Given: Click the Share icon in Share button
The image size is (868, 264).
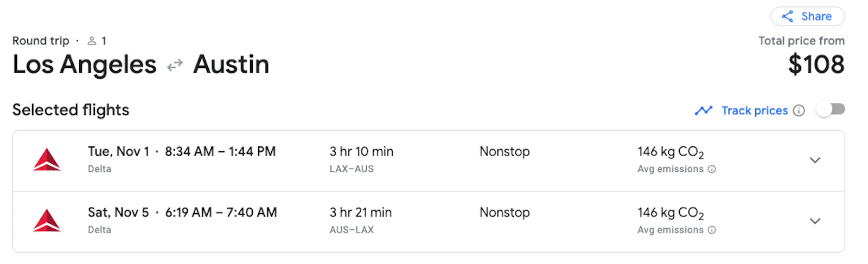Looking at the screenshot, I should [x=787, y=16].
